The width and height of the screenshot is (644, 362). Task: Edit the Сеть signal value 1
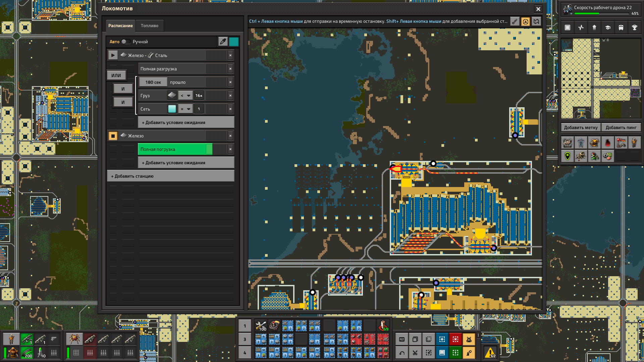click(199, 109)
